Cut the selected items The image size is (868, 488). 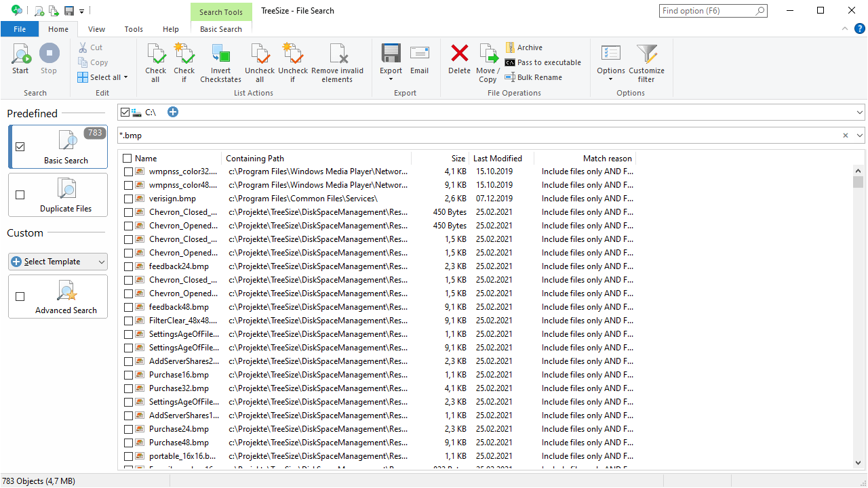pos(90,47)
